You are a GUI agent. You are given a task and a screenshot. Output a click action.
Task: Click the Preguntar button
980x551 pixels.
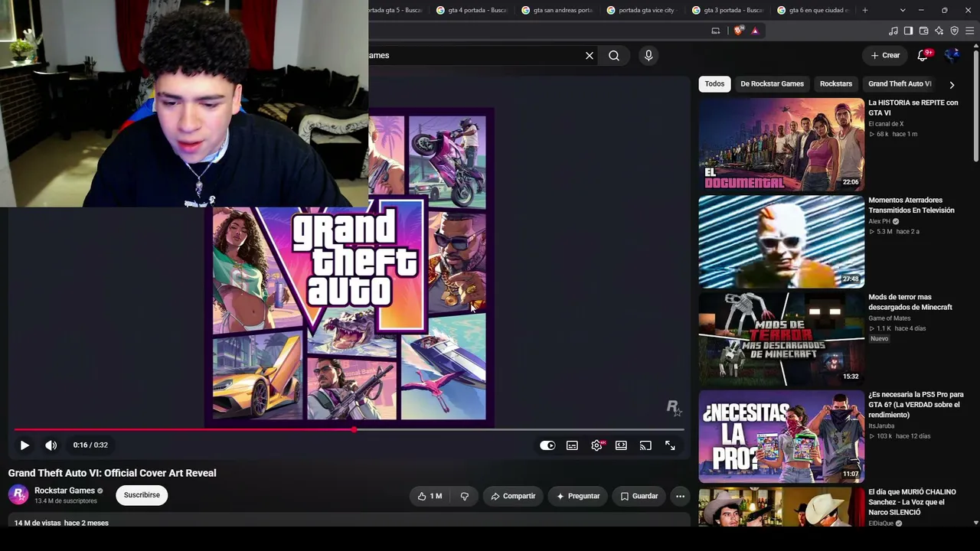pyautogui.click(x=578, y=496)
